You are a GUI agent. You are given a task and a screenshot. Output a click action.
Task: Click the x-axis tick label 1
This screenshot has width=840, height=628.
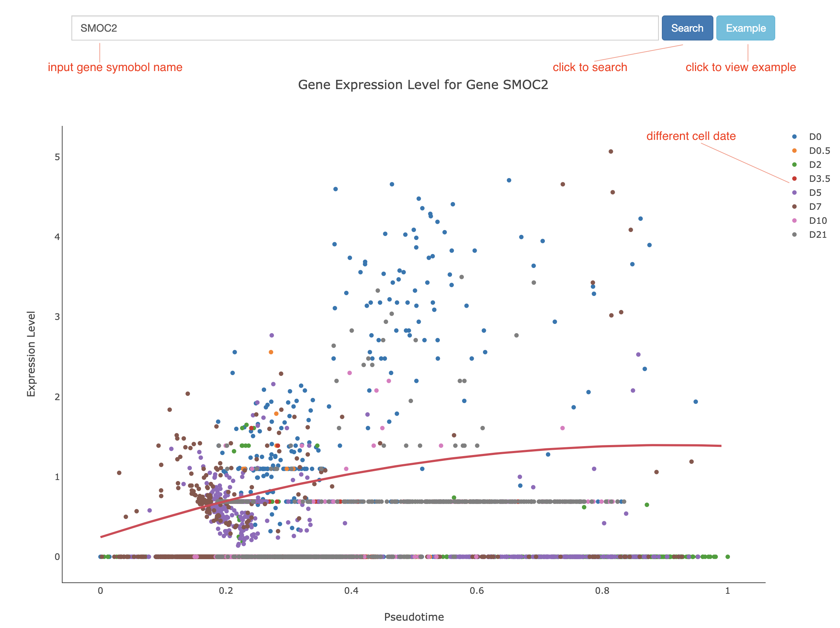click(x=728, y=591)
